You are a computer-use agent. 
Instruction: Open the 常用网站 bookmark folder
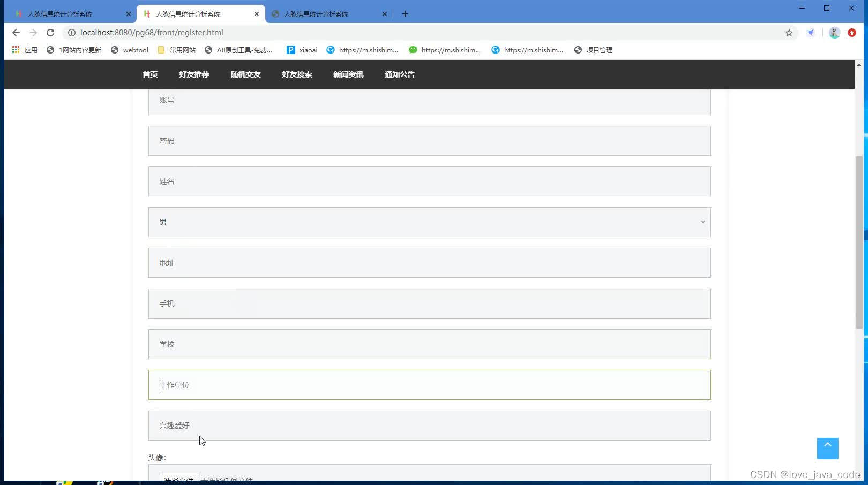(177, 50)
